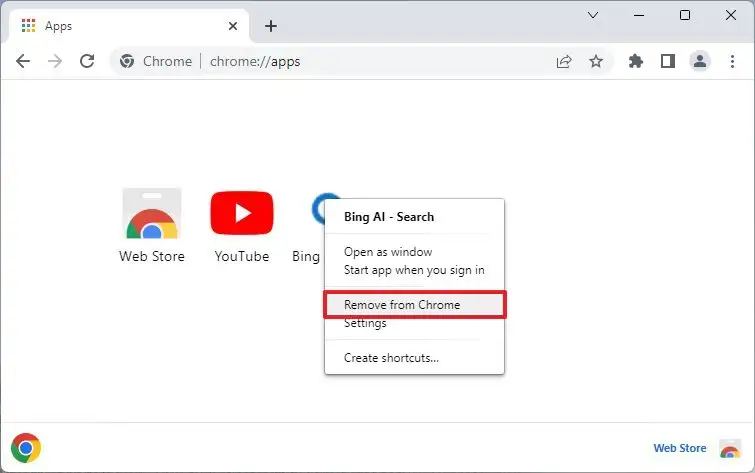Bookmark this tab with the star icon
The width and height of the screenshot is (755, 473).
(x=596, y=61)
